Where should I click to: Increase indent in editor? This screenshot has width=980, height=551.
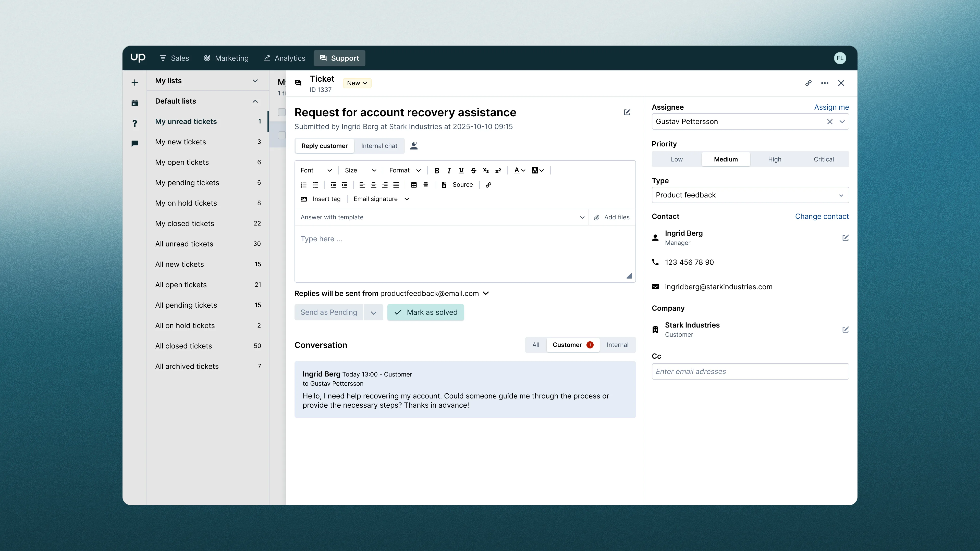click(345, 185)
